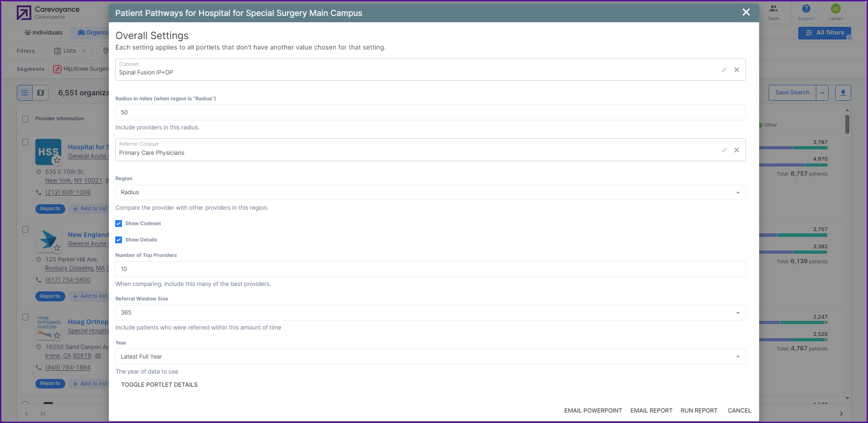The height and width of the screenshot is (423, 868).
Task: Uncheck the Show Details checkbox
Action: coord(119,240)
